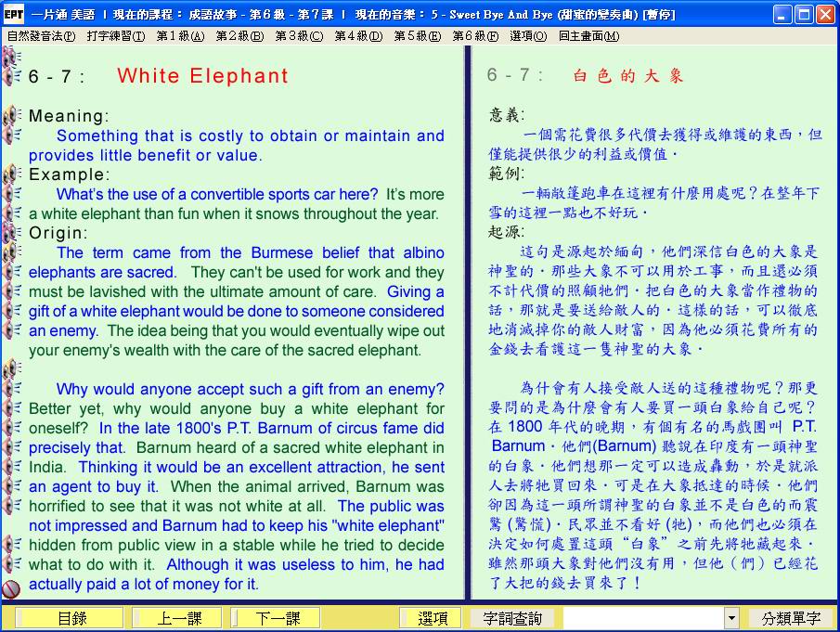Advance to next lesson with 下一課
Screen dimensions: 840x632
(277, 618)
